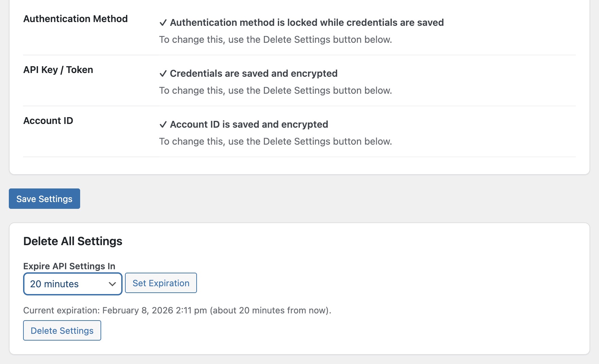Click the Set Expiration button
The width and height of the screenshot is (599, 364).
161,283
